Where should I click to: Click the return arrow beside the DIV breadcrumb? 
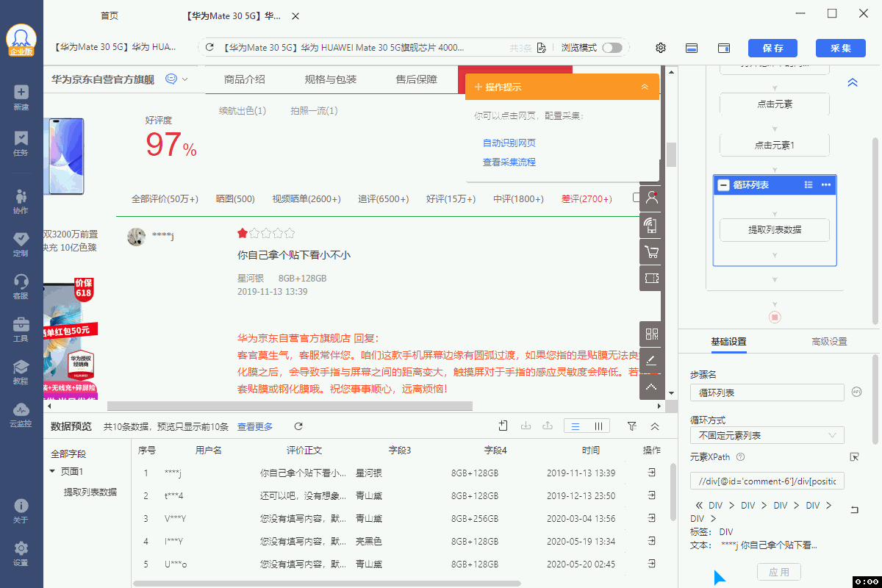click(x=854, y=510)
